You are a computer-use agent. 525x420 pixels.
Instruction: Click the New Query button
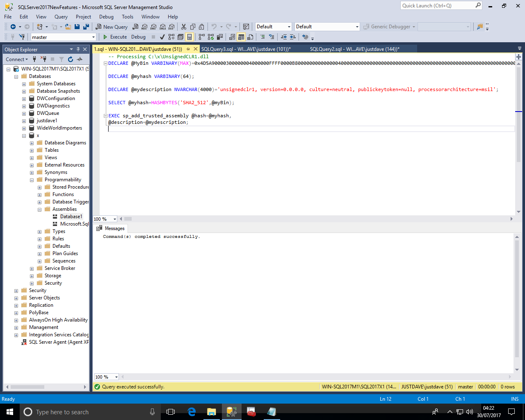click(112, 27)
